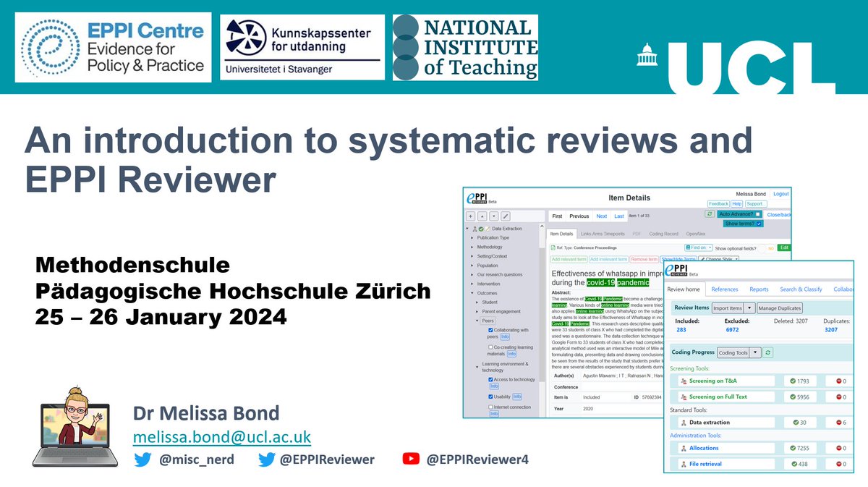This screenshot has width=868, height=487.
Task: Toggle the Auto Advance checkbox
Action: point(757,214)
